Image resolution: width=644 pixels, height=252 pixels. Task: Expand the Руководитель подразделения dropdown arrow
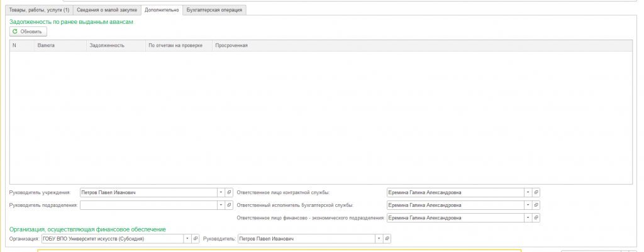(x=221, y=205)
